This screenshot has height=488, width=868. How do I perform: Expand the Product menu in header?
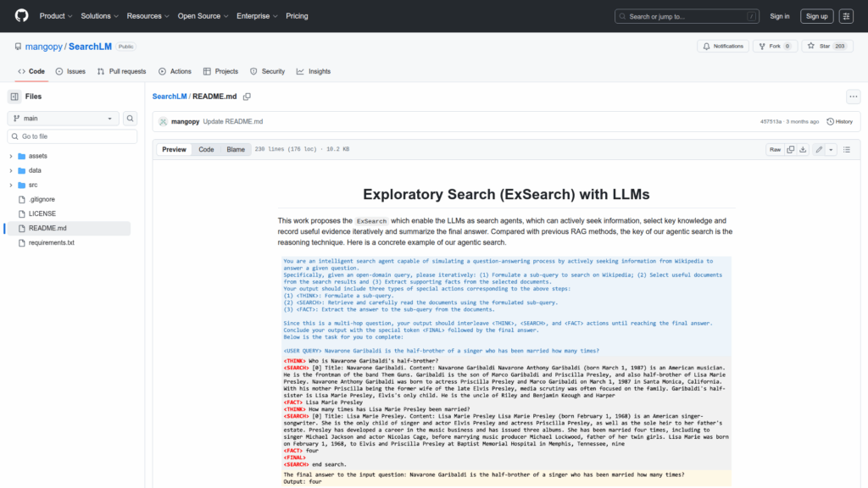[x=56, y=16]
